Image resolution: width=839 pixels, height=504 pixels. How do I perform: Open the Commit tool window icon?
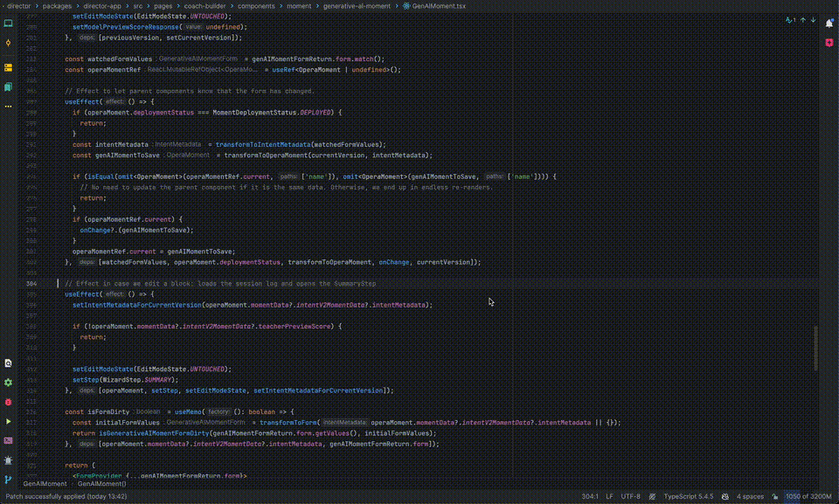point(8,43)
